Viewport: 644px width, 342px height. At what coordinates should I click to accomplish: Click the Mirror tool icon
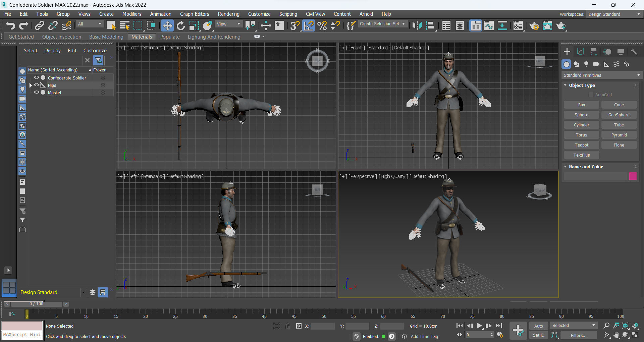pos(417,25)
